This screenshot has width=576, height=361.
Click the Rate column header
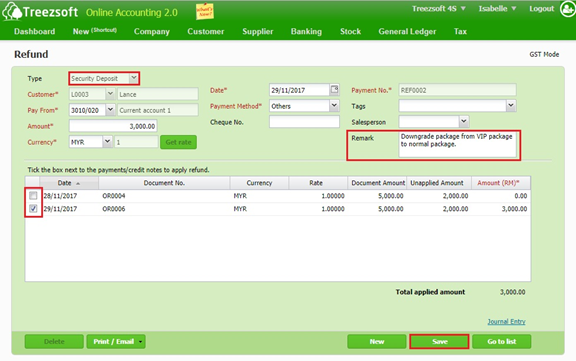coord(318,183)
